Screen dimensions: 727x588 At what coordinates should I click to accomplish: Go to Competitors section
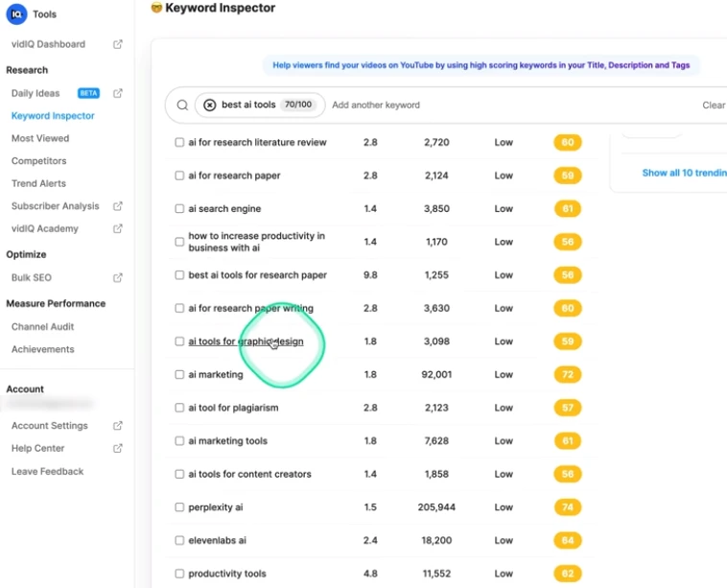pos(39,161)
